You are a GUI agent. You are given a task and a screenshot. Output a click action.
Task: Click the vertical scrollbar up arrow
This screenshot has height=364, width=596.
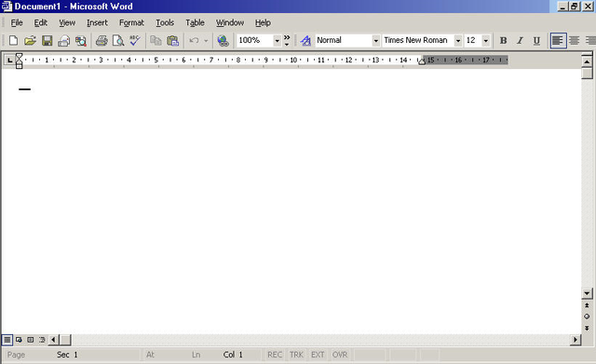click(587, 61)
